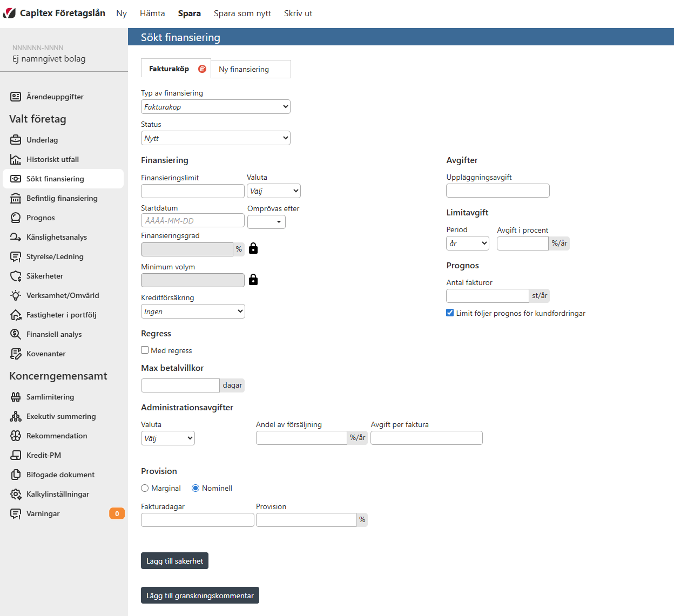Click the Underlag briefcase icon

[x=16, y=140]
